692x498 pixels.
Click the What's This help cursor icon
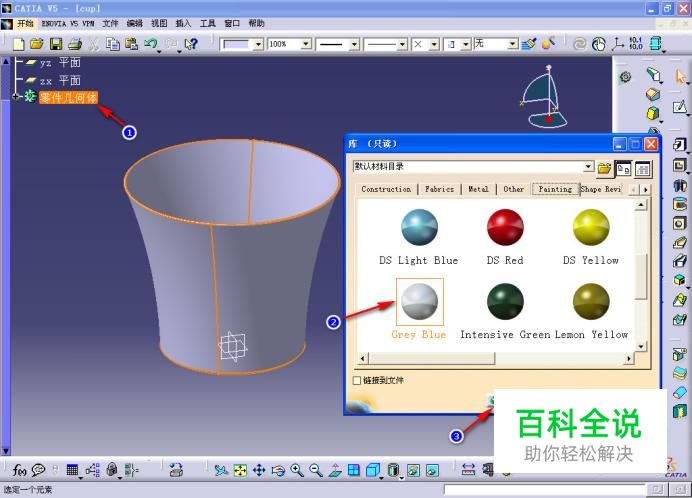(x=191, y=44)
